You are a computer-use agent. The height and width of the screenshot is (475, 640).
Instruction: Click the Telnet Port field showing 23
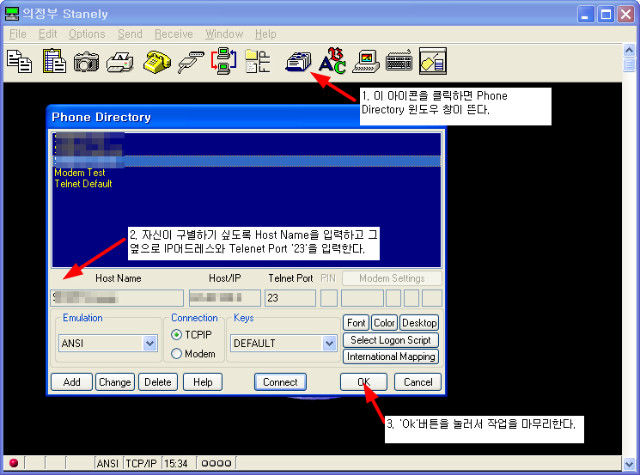click(x=290, y=298)
